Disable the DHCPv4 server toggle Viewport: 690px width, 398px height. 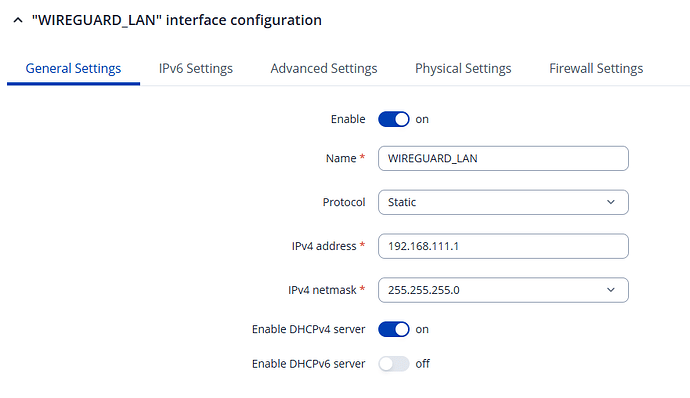click(394, 329)
